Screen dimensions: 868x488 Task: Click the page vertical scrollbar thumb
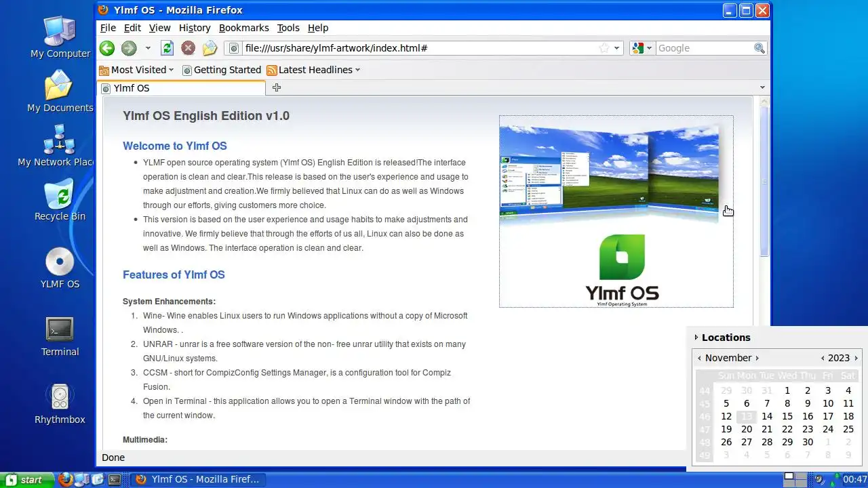coord(764,182)
